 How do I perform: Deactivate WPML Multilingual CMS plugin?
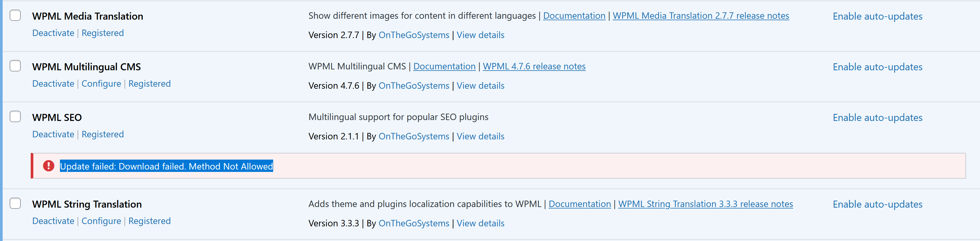coord(53,84)
